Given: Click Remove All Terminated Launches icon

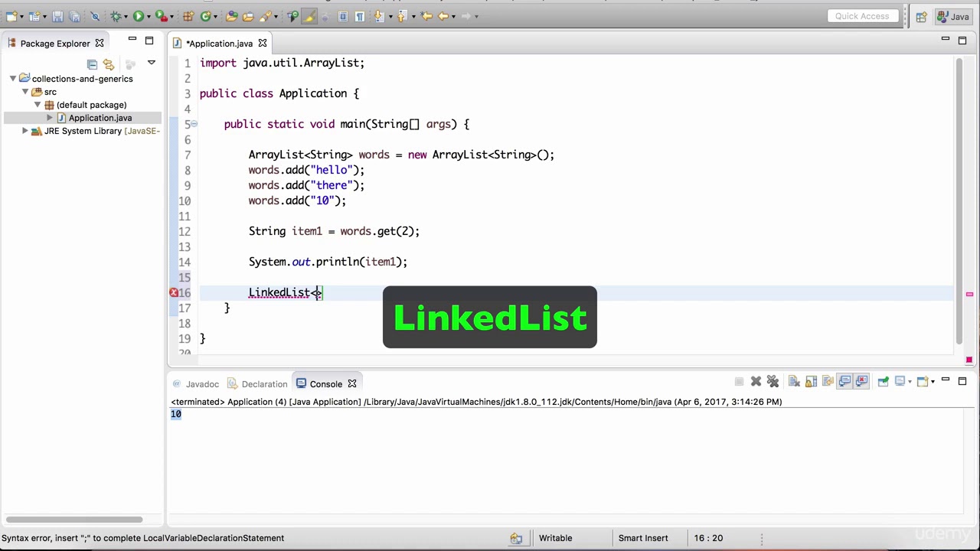Looking at the screenshot, I should click(773, 382).
